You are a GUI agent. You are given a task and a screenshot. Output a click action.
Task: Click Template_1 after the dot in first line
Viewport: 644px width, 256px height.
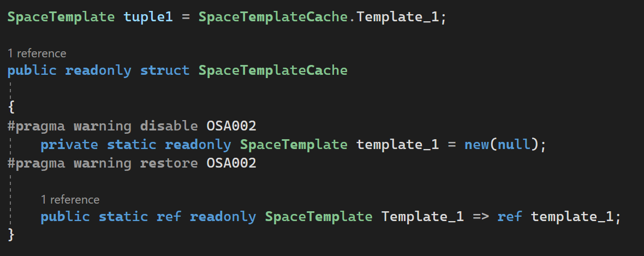tap(397, 17)
